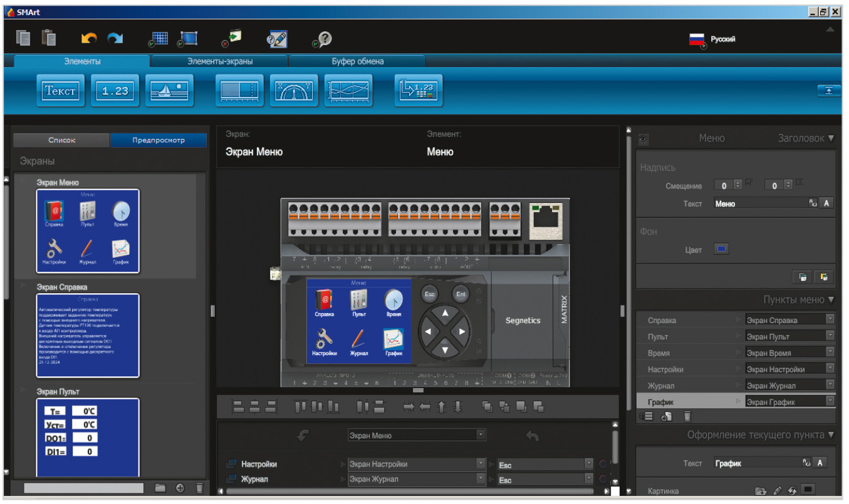Toggle the eye icon next to Меню header
Screen dimensions: 849x504
click(x=643, y=139)
